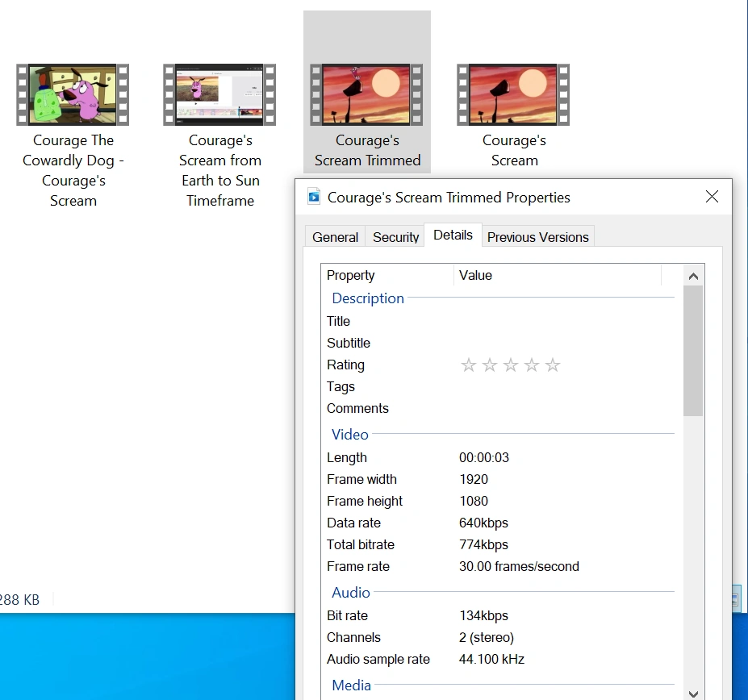Viewport: 748px width, 700px height.
Task: Click the Audio section heading
Action: click(351, 592)
